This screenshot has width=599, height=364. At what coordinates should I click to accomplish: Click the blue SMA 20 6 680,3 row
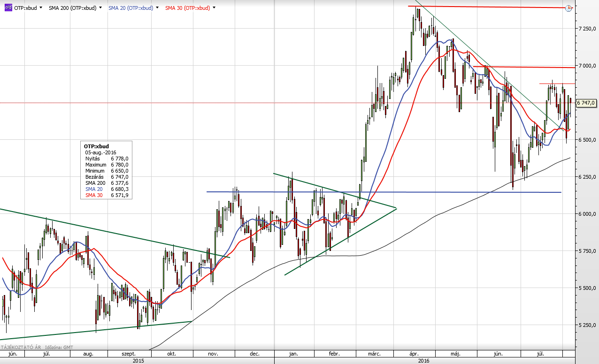107,189
